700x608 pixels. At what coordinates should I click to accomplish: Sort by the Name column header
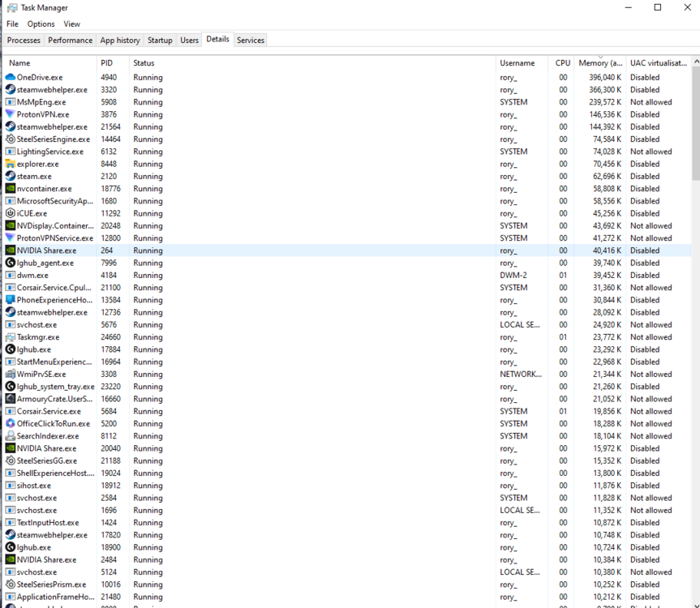[x=49, y=63]
